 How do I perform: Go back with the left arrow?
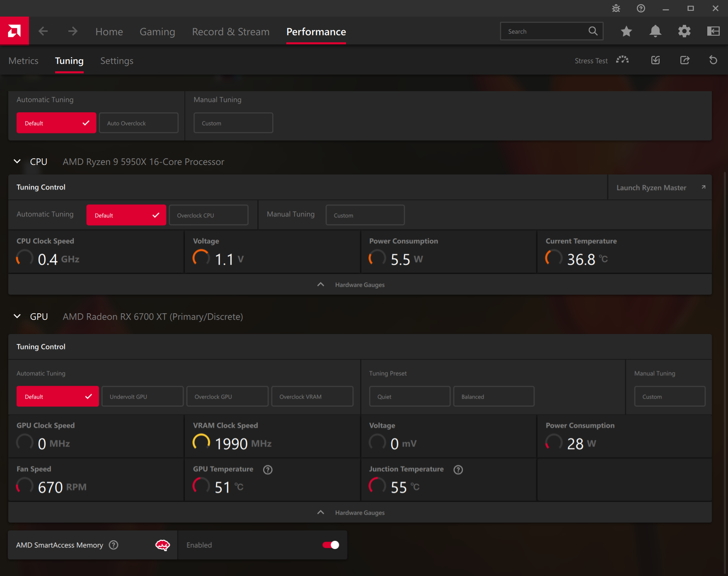(43, 31)
